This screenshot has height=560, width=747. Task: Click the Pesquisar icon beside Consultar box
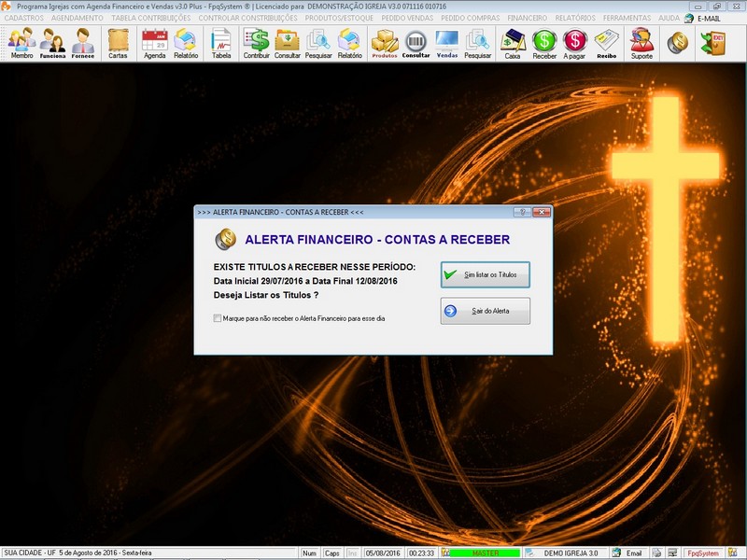pos(318,43)
